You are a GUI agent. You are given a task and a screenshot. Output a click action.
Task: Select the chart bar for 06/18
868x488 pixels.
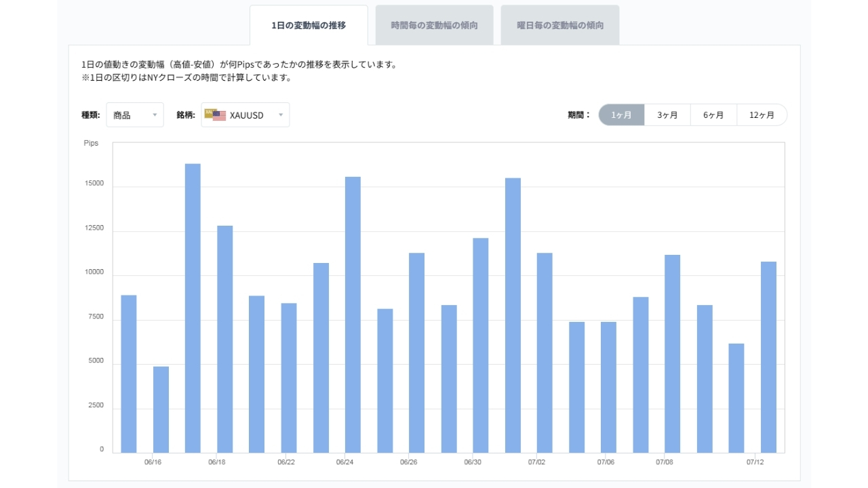click(225, 339)
